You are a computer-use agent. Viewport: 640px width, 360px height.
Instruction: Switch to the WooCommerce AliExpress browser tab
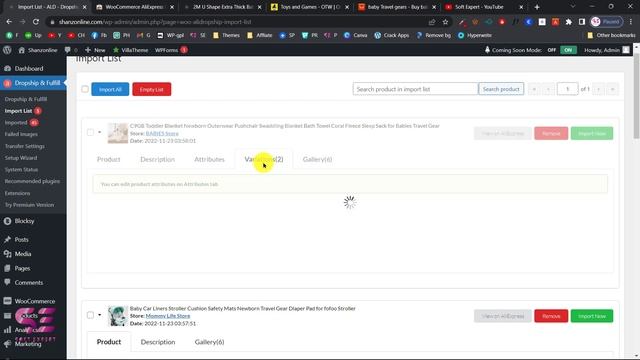tap(135, 7)
